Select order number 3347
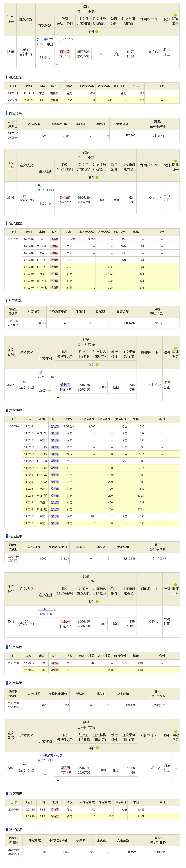Image resolution: width=186 pixels, height=868 pixels. (x=11, y=385)
